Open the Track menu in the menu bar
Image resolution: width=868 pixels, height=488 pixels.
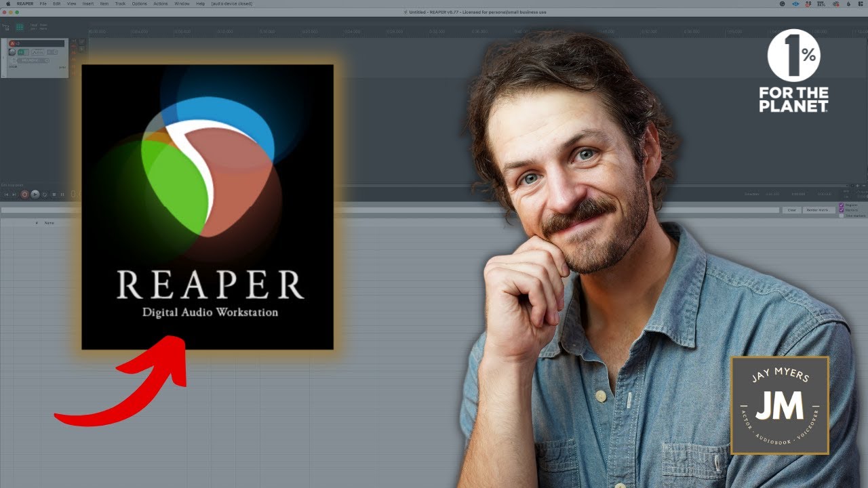[x=119, y=3]
